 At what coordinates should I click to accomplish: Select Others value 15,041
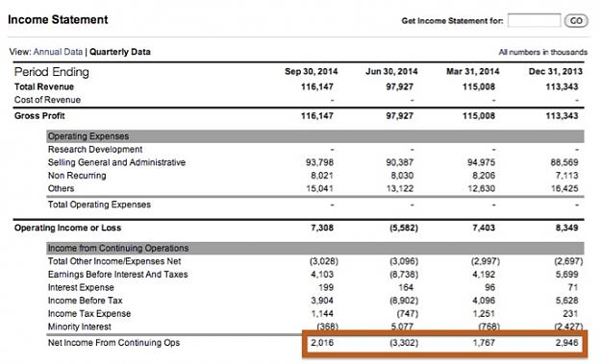click(x=319, y=188)
